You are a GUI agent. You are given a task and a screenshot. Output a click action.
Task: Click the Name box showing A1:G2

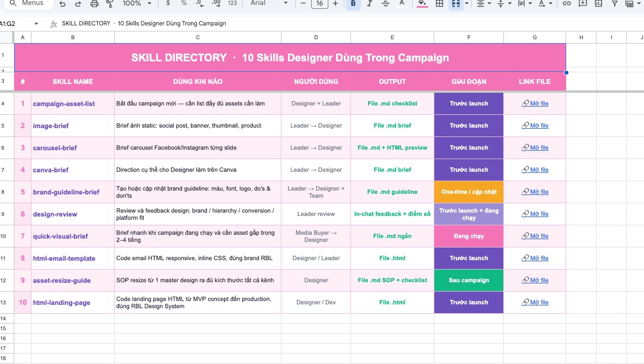click(x=15, y=24)
